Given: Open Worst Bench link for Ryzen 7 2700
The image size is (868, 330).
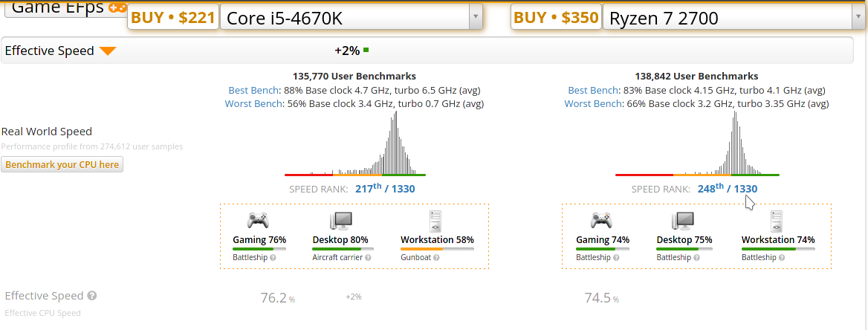Looking at the screenshot, I should point(594,103).
